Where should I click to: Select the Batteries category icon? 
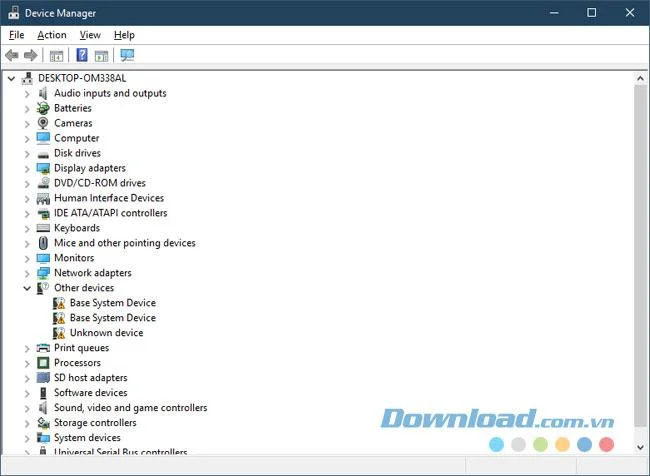click(x=43, y=108)
